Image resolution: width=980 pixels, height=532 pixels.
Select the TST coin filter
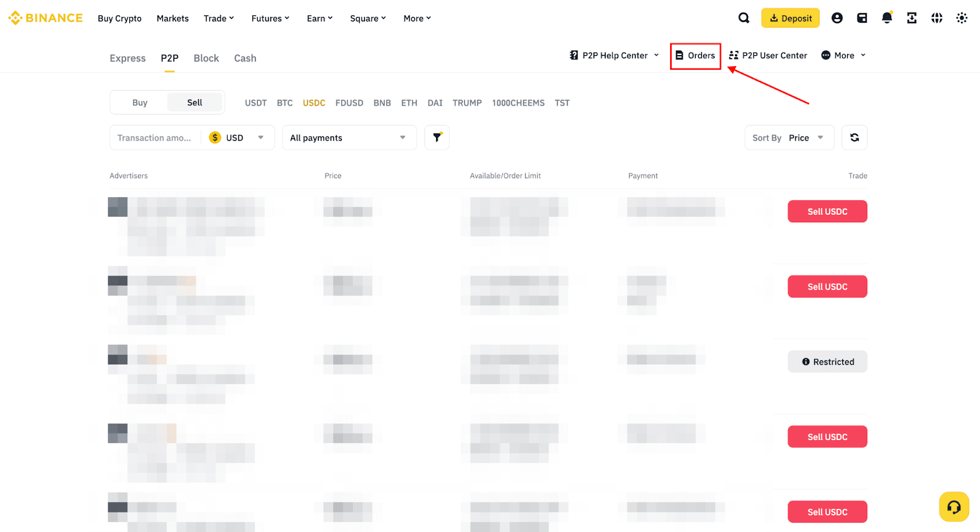pyautogui.click(x=562, y=103)
